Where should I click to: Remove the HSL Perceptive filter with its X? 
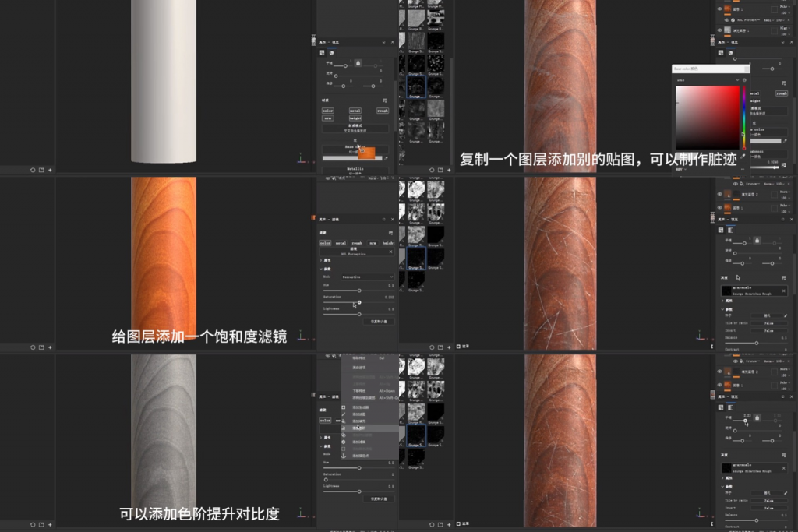coord(392,252)
